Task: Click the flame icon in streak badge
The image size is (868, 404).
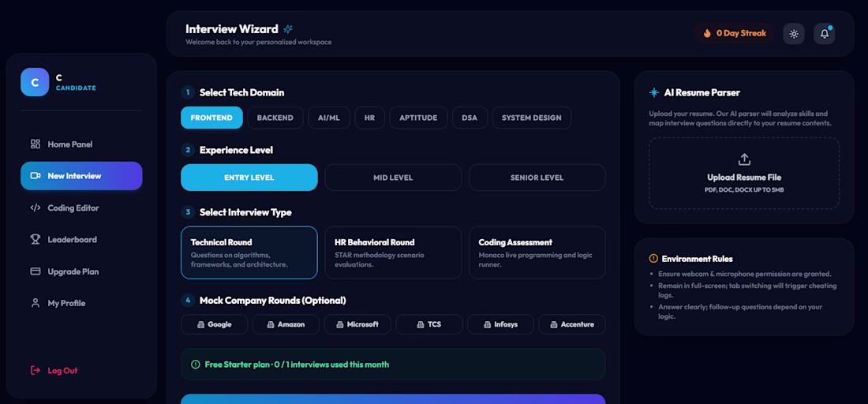Action: pos(707,33)
